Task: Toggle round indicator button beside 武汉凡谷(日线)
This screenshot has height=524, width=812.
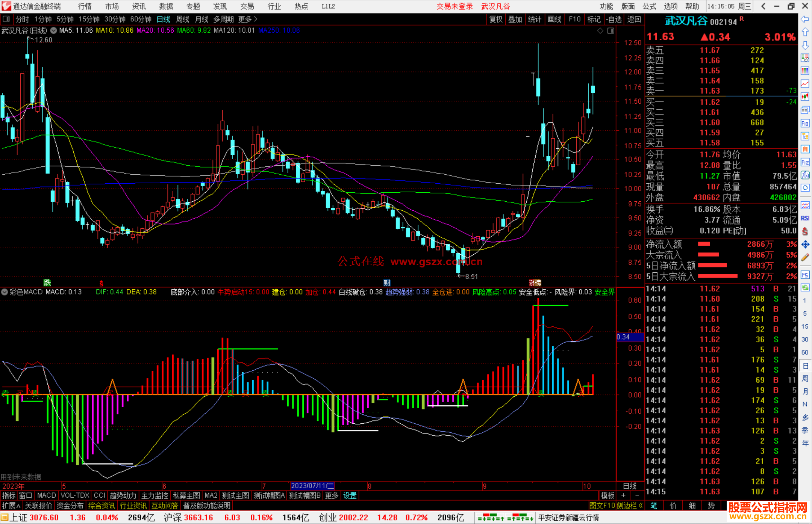Action: tap(54, 30)
